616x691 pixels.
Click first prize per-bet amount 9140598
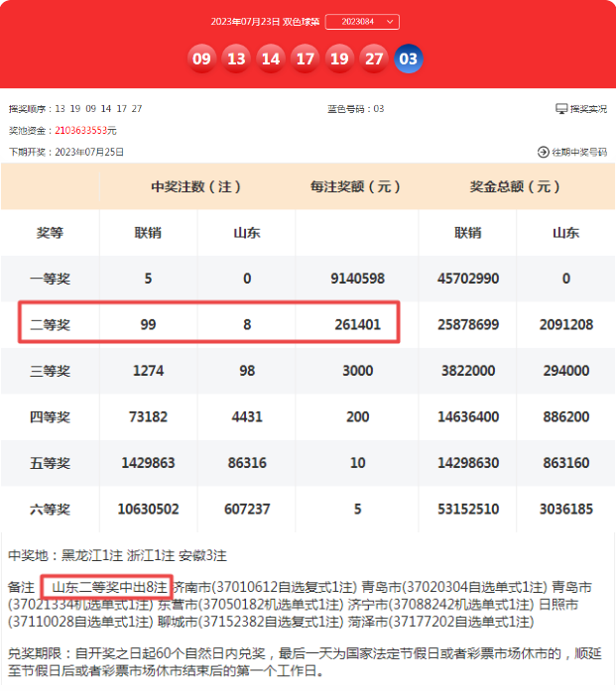tap(357, 279)
